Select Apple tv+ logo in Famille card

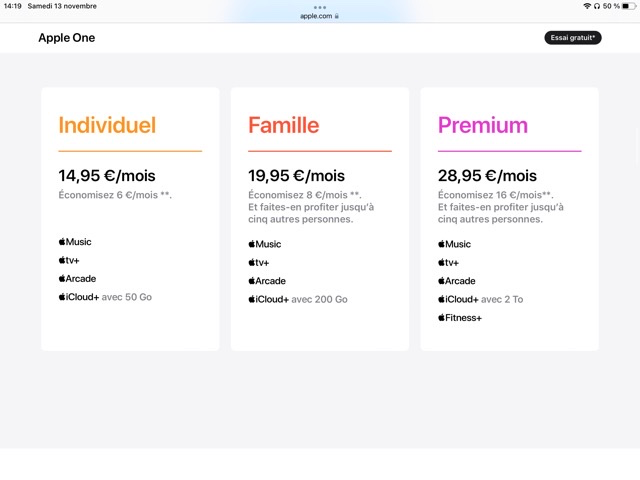[259, 262]
